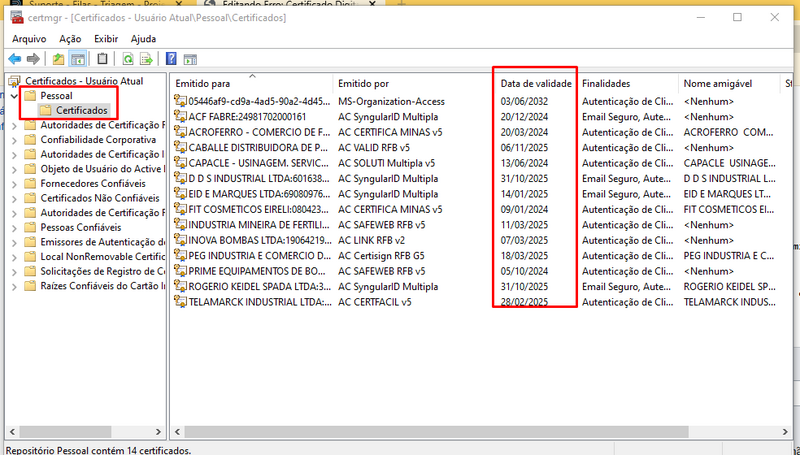Expand Emissores de Autenticação node

coord(14,243)
